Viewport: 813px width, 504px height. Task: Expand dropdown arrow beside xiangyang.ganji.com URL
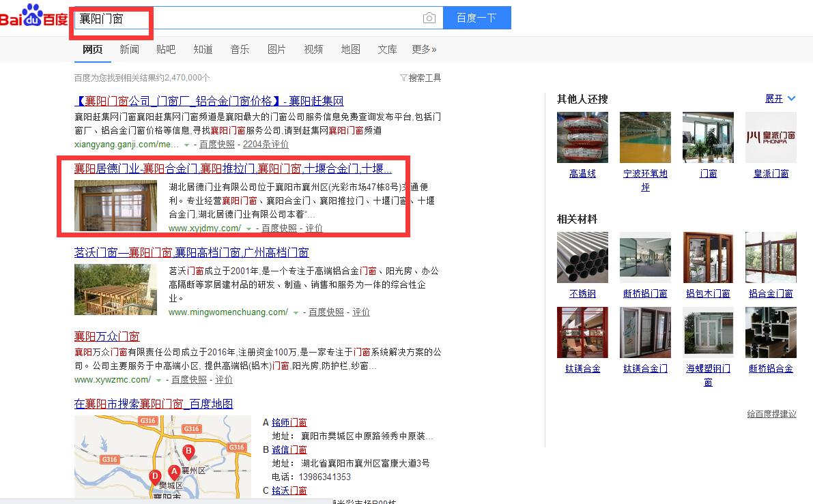[x=187, y=145]
